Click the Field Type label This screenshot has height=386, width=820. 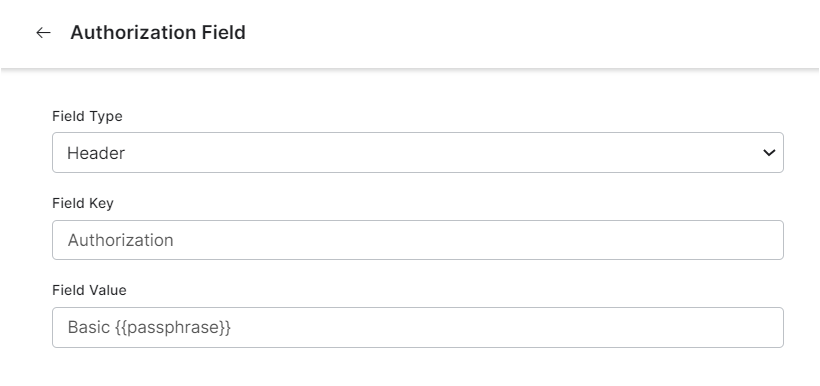pyautogui.click(x=87, y=116)
